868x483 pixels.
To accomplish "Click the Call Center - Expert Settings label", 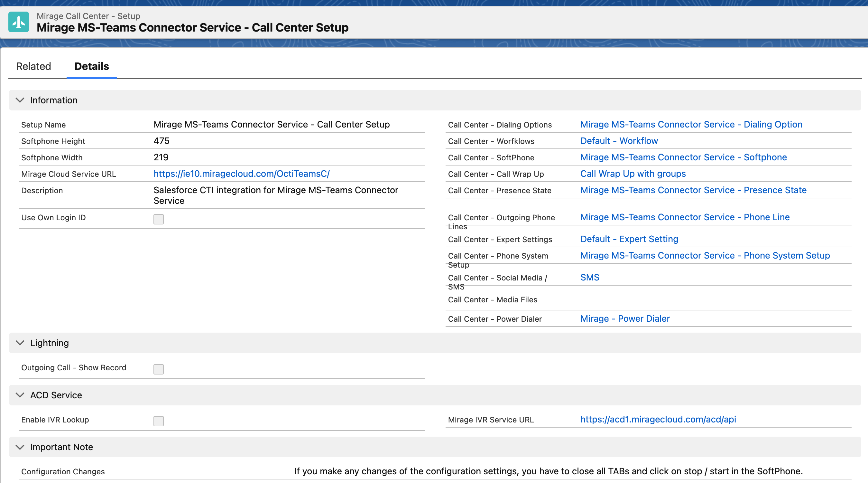I will tap(500, 240).
